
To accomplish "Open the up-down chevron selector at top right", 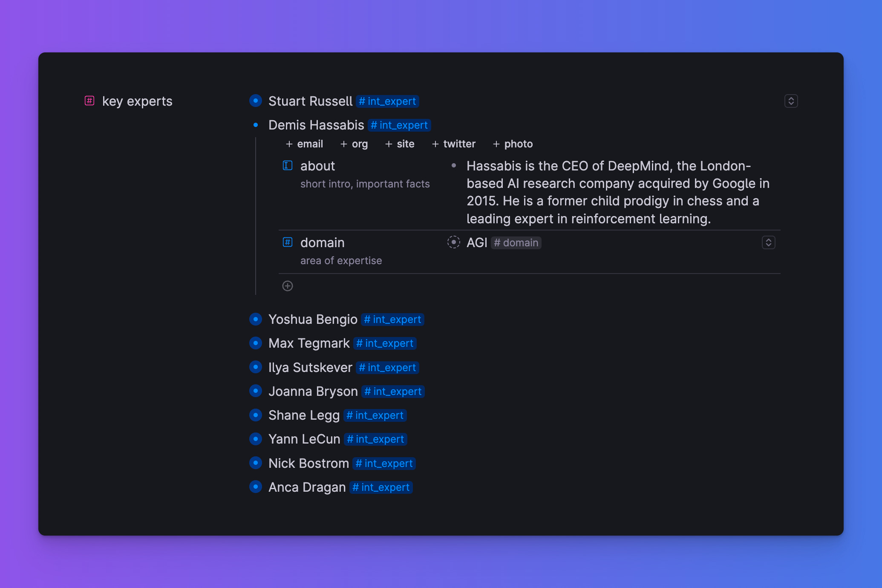I will tap(791, 101).
